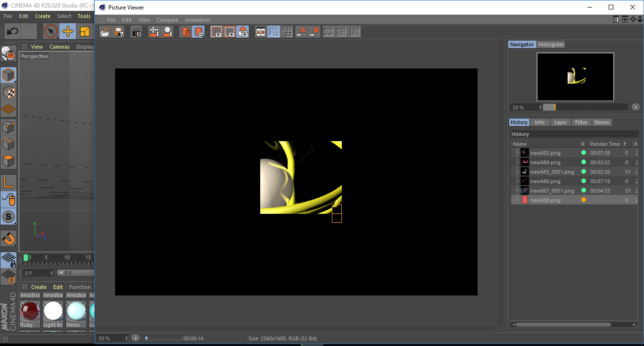Toggle AB compare mode icon

point(261,32)
